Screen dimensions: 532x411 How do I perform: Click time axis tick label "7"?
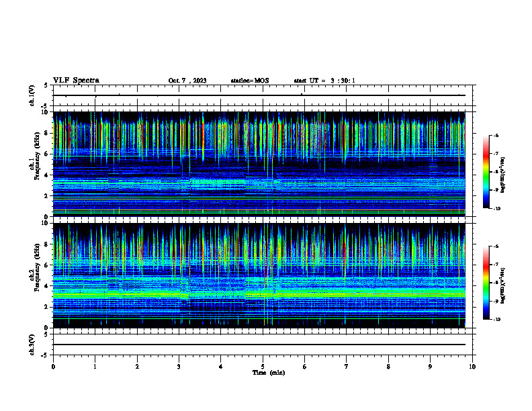click(x=347, y=367)
